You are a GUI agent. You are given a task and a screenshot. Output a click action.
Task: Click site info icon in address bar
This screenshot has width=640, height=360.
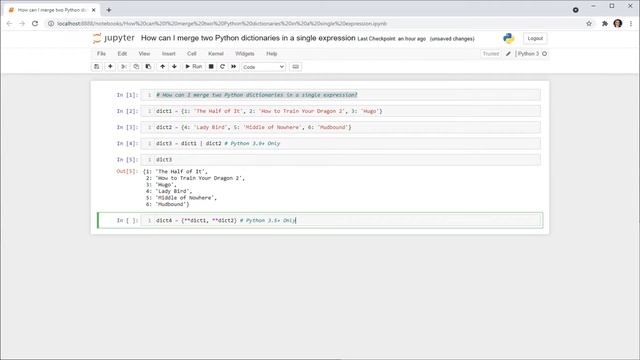pyautogui.click(x=51, y=24)
